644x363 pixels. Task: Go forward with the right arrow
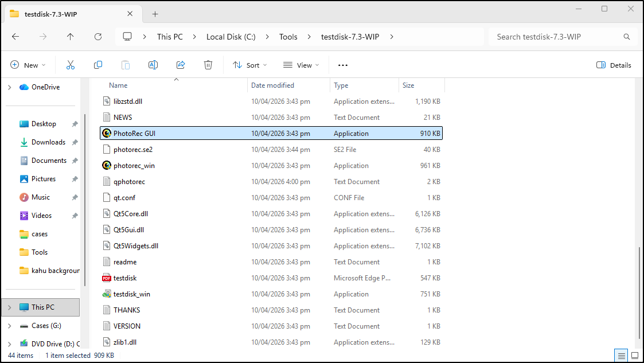[x=43, y=37]
